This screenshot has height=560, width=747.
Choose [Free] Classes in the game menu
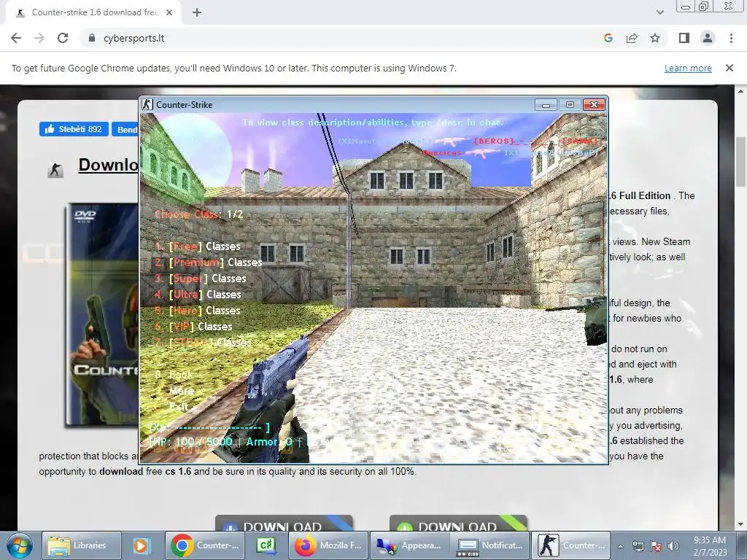pyautogui.click(x=198, y=246)
